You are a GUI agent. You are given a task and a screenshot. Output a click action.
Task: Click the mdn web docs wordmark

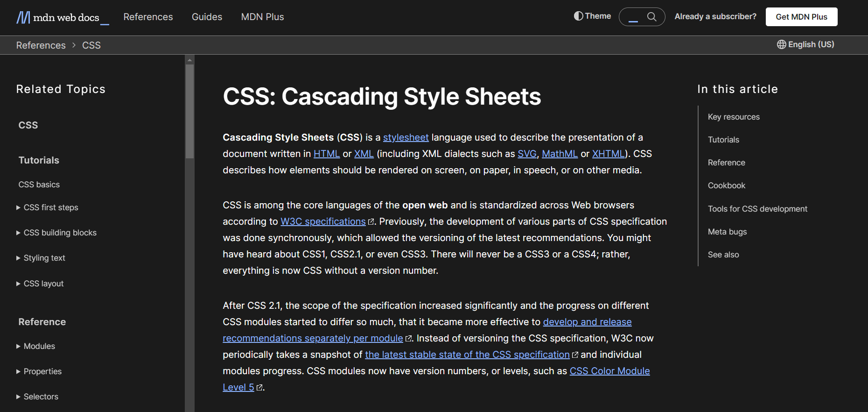point(66,18)
